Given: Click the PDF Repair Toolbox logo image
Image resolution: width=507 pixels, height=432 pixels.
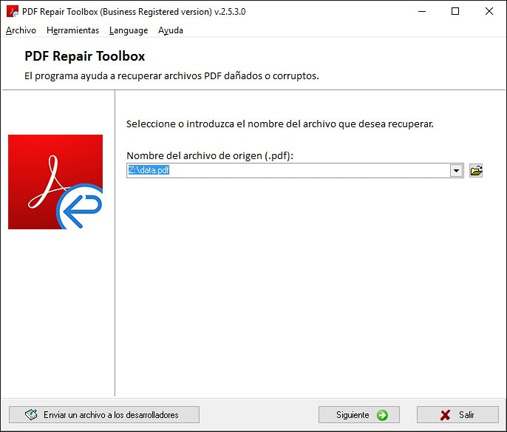Looking at the screenshot, I should pos(55,182).
